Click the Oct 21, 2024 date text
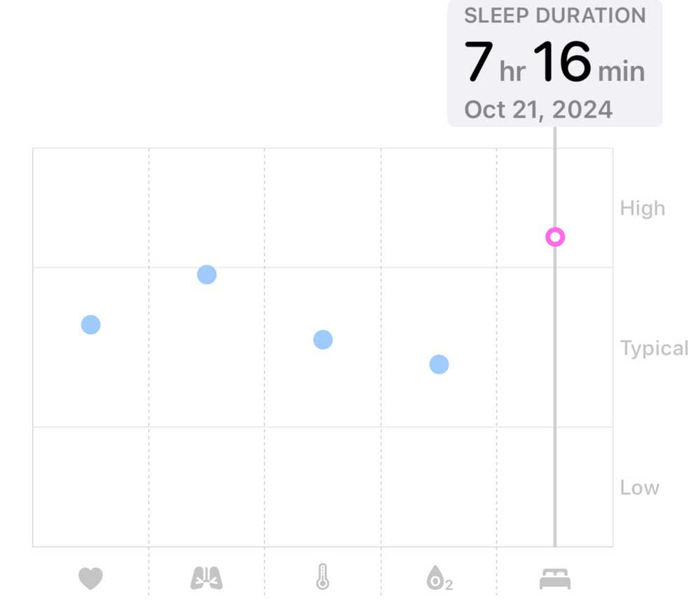700x615 pixels. tap(538, 110)
